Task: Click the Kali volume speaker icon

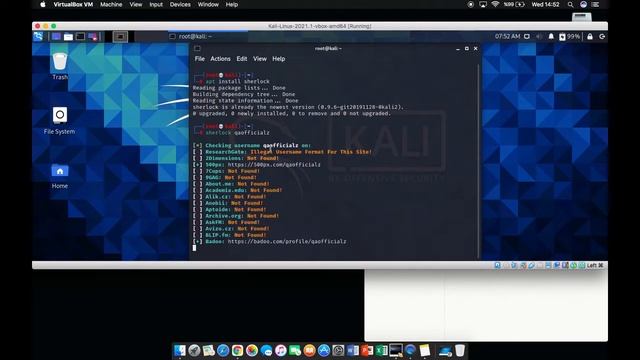Action: click(x=539, y=37)
